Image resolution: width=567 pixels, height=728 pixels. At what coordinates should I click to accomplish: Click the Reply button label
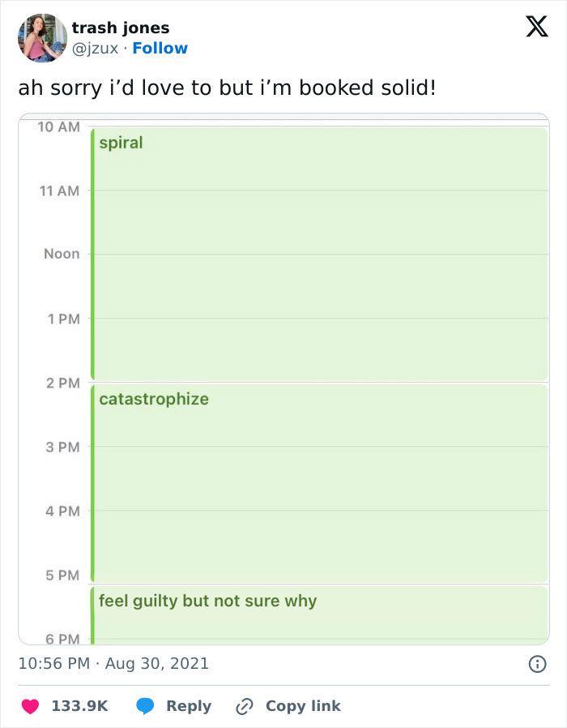(188, 706)
